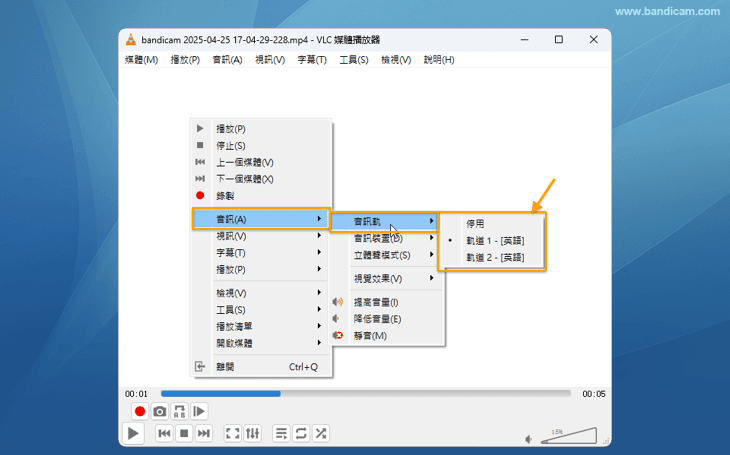The width and height of the screenshot is (730, 455).
Task: Choose 提高音量(I) to raise volume
Action: pos(387,302)
